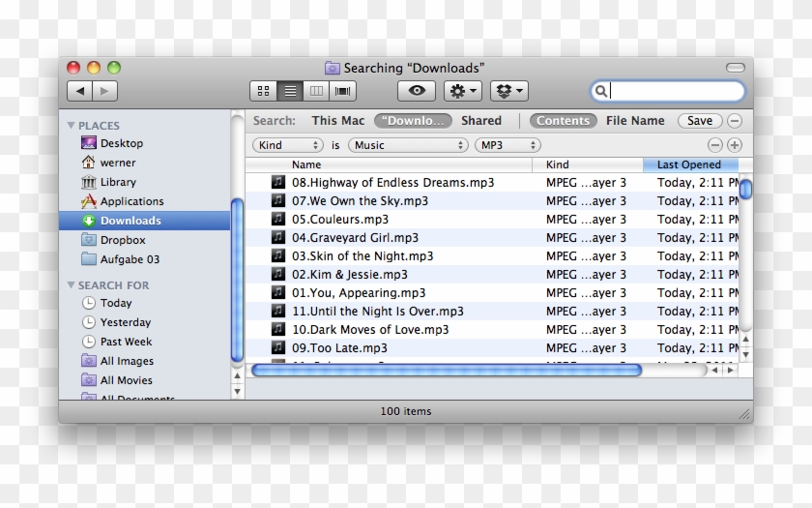
Task: Set search scope to Shared
Action: [481, 121]
